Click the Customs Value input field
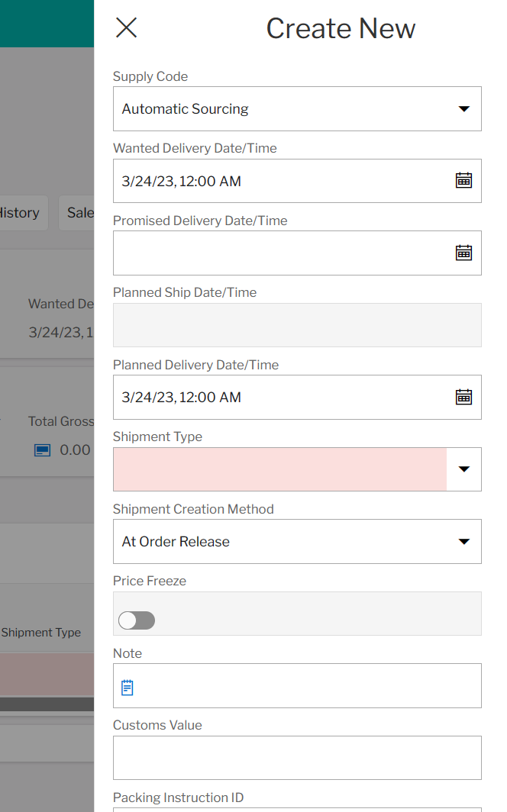Image resolution: width=507 pixels, height=812 pixels. tap(297, 758)
